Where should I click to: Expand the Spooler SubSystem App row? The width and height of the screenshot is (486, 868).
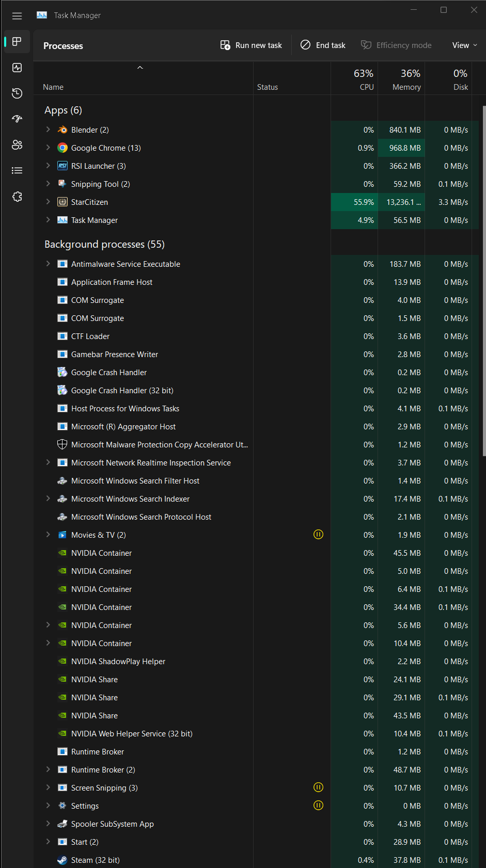tap(48, 824)
